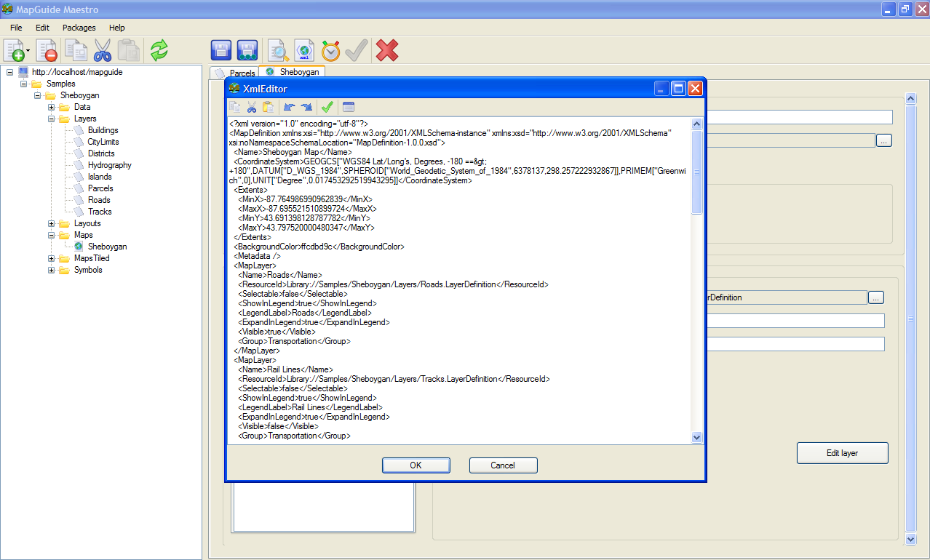Select the Parcels layer in tree

(x=100, y=188)
